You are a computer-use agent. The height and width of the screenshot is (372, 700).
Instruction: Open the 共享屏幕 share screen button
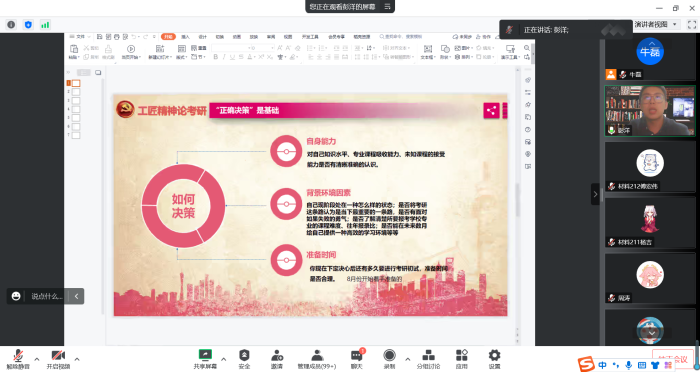205,359
